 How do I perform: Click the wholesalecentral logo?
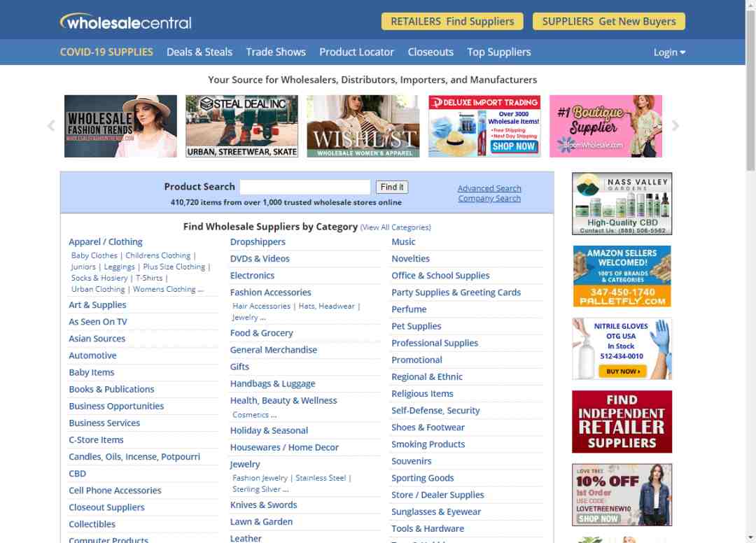coord(126,22)
